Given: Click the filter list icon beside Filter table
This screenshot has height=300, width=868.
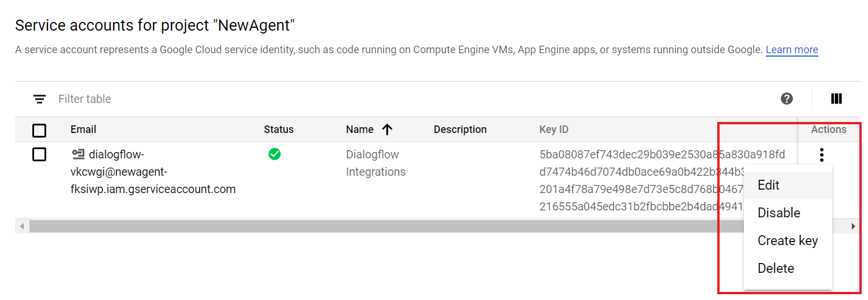Looking at the screenshot, I should 39,99.
